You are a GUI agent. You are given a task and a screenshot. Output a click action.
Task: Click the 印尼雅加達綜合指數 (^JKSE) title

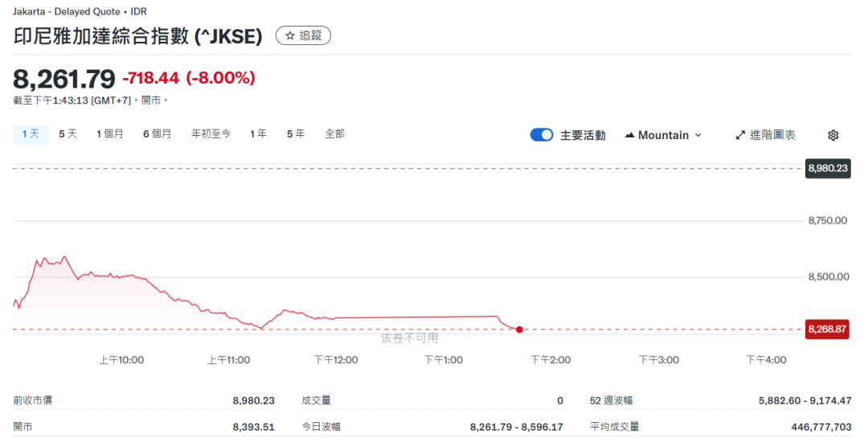138,36
